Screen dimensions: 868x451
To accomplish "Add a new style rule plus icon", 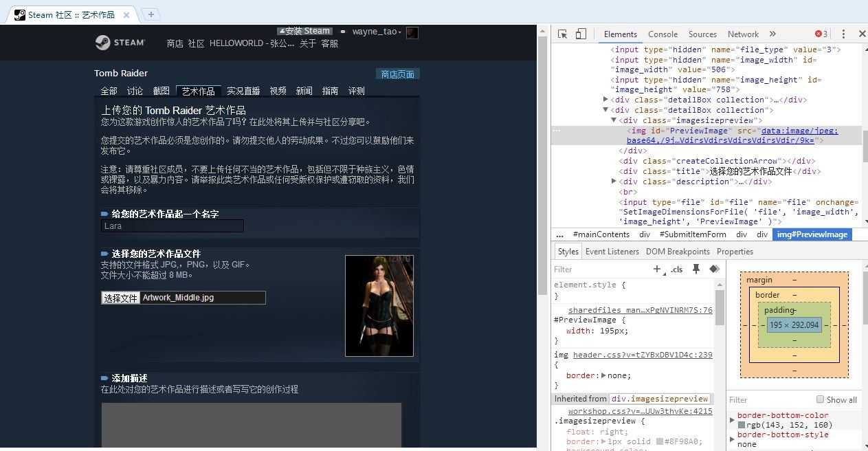I will (x=657, y=269).
